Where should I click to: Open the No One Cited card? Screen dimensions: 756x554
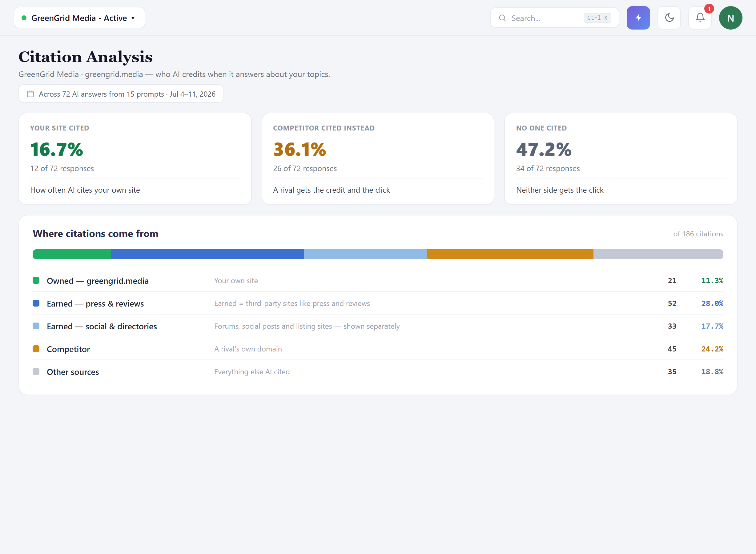[621, 159]
